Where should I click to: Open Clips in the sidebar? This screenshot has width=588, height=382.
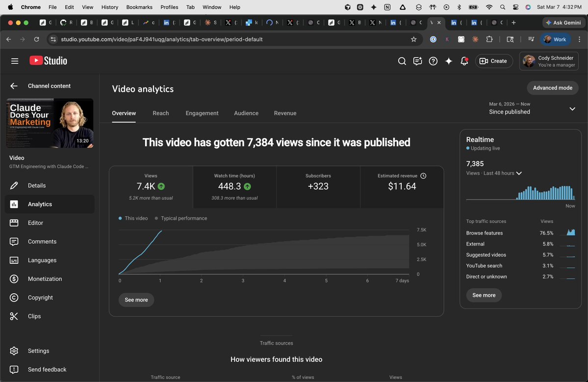coord(50,316)
